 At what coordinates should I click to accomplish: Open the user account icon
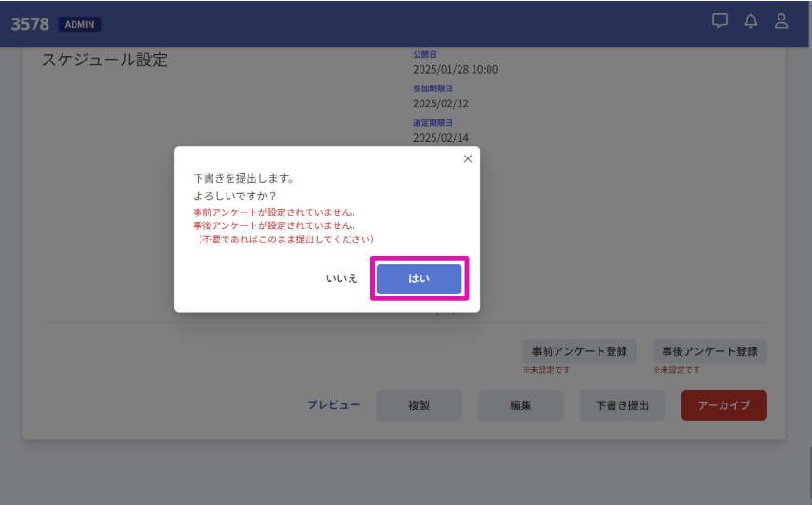coord(781,21)
